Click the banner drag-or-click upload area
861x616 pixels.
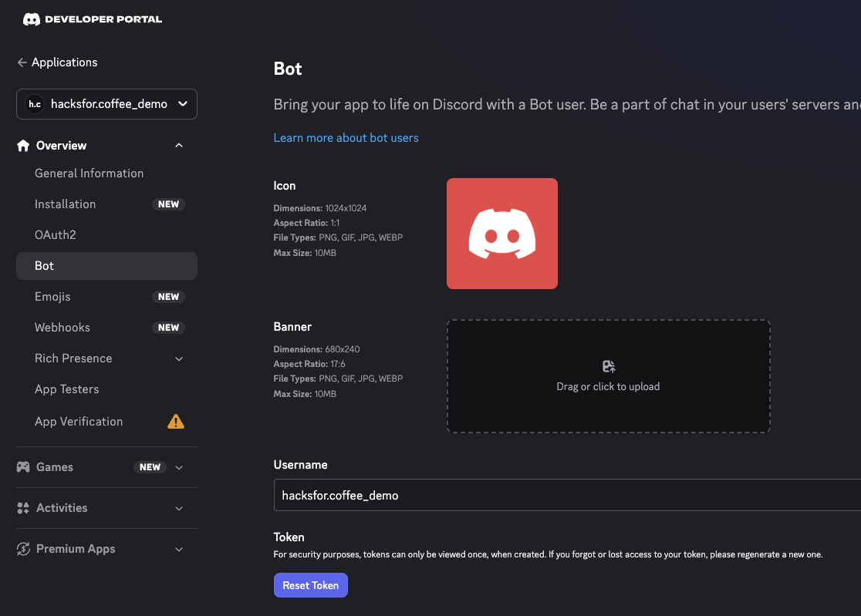[609, 376]
